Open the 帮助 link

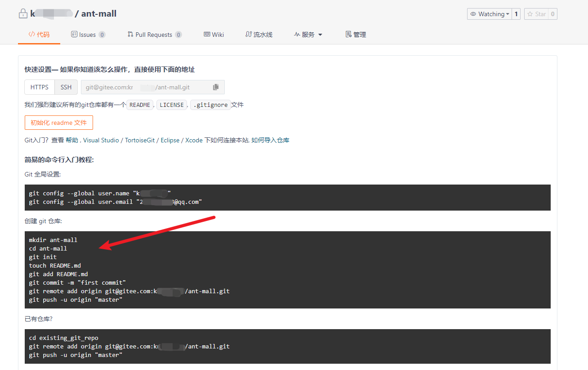click(72, 140)
